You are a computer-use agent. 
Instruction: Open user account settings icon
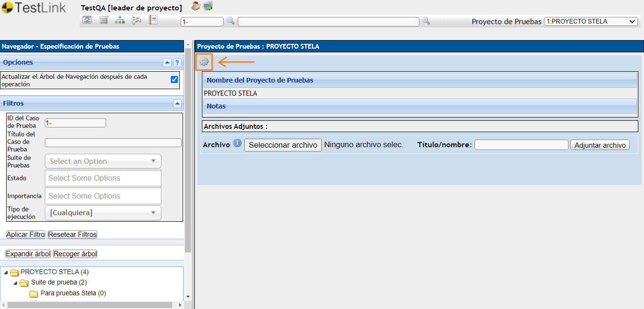coord(196,6)
